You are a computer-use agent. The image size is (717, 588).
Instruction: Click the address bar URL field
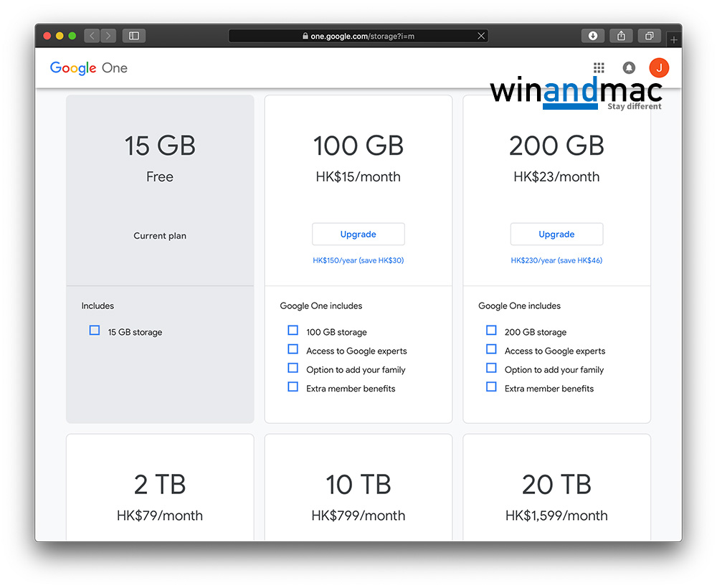click(358, 36)
